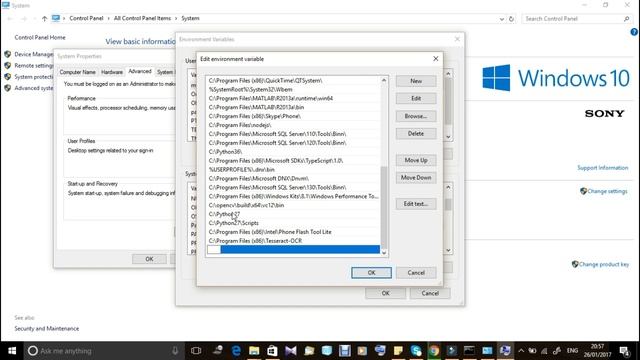The image size is (640, 360).
Task: Confirm Edit environment variable with OK
Action: [371, 273]
